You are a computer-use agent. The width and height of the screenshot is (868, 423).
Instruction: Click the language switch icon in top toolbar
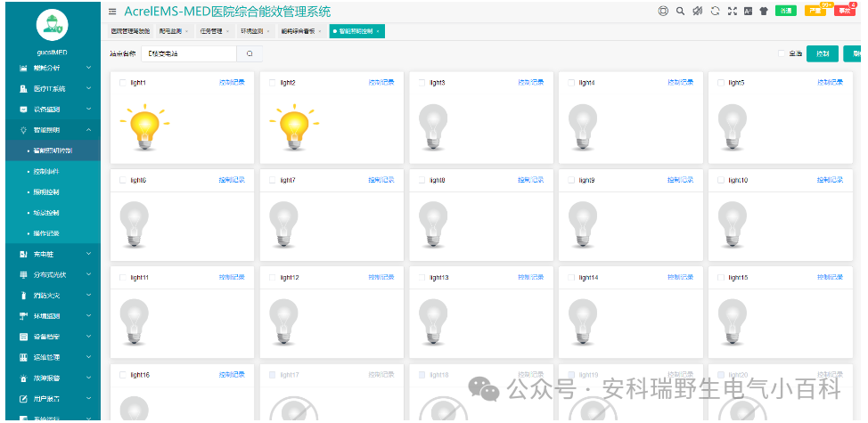pyautogui.click(x=748, y=11)
